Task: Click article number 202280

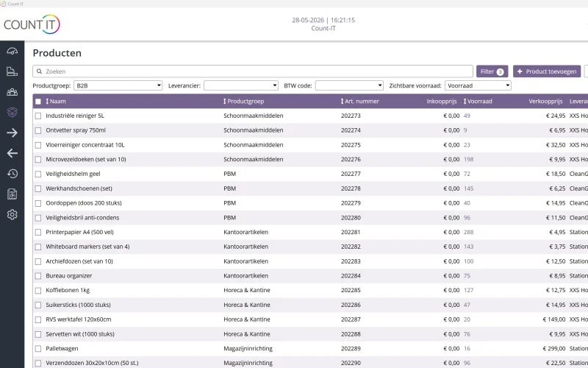Action: (x=351, y=217)
